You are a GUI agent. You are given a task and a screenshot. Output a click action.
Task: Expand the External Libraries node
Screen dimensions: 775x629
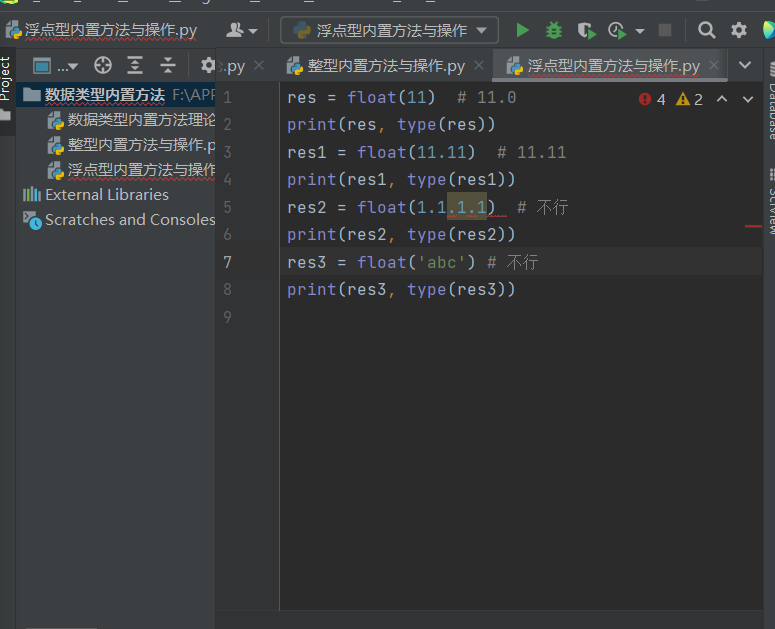(x=96, y=195)
